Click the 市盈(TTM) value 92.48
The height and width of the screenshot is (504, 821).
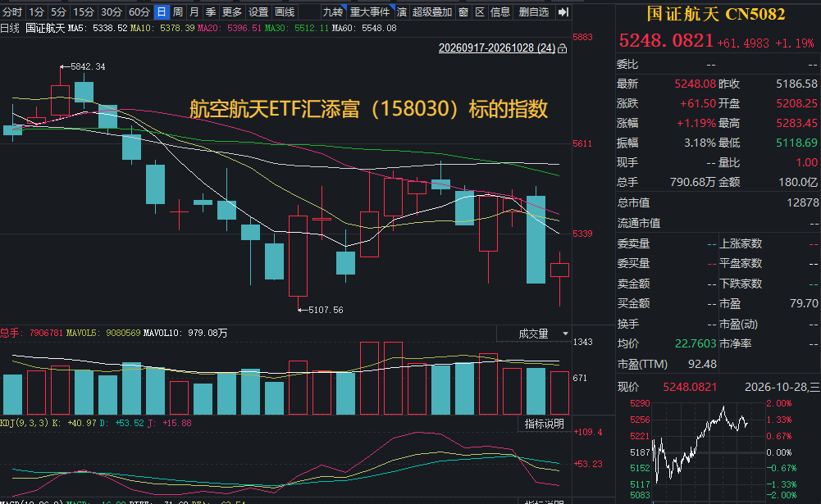pyautogui.click(x=702, y=364)
